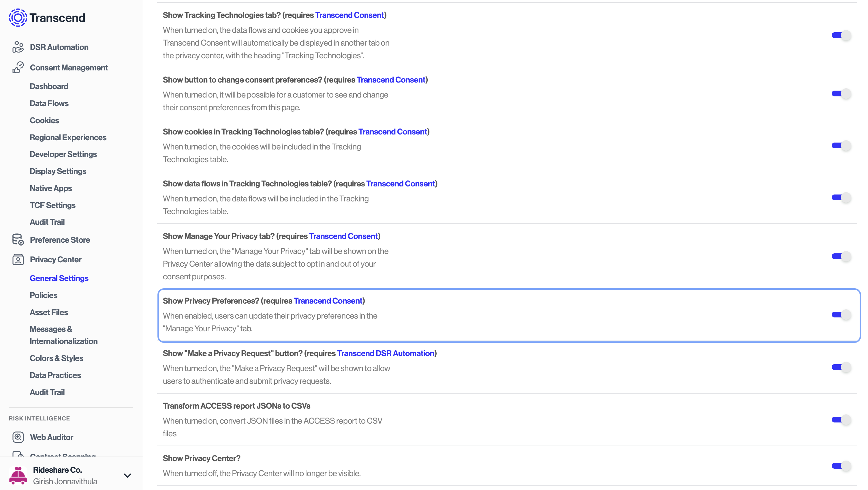Click the DSR Automation icon in sidebar

tap(17, 46)
